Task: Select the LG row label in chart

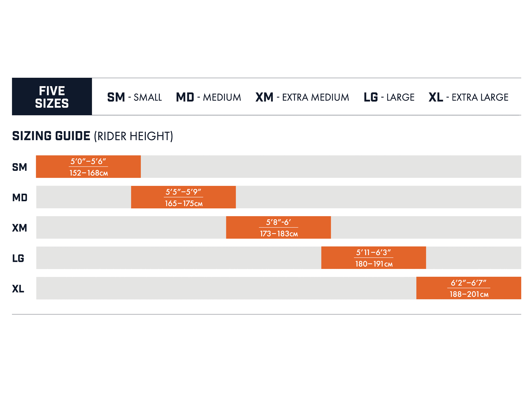Action: coord(18,258)
